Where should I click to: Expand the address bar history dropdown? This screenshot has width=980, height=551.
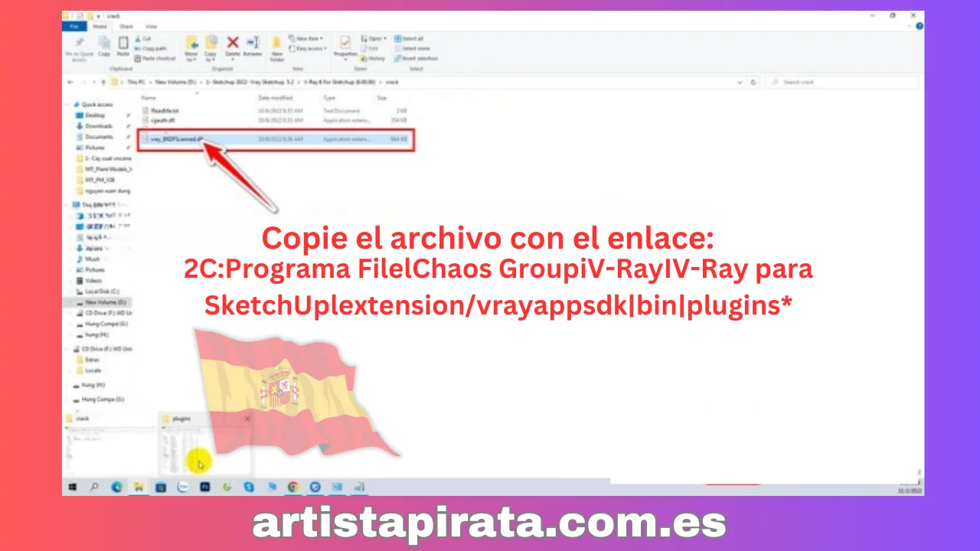pyautogui.click(x=740, y=82)
